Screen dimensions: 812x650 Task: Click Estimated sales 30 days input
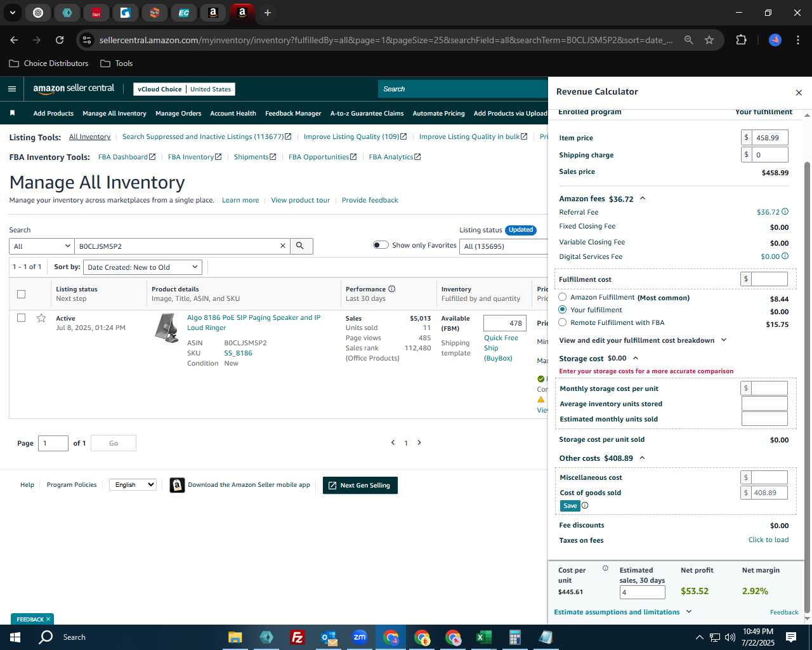642,592
